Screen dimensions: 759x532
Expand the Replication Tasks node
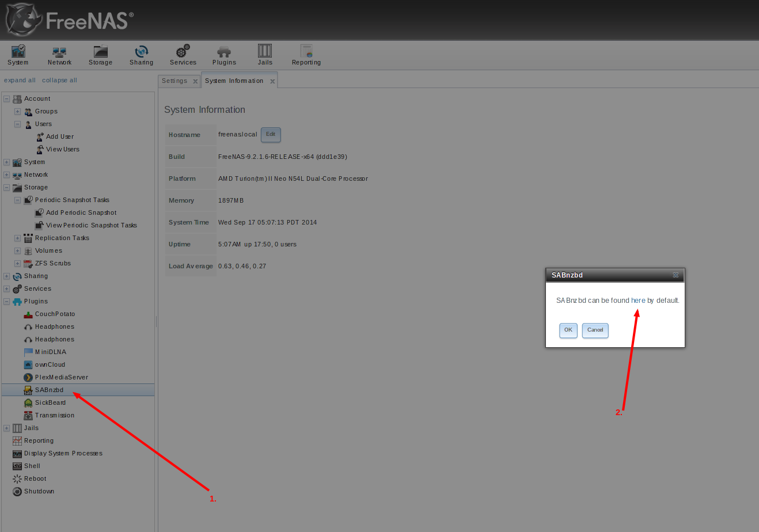[x=17, y=238]
